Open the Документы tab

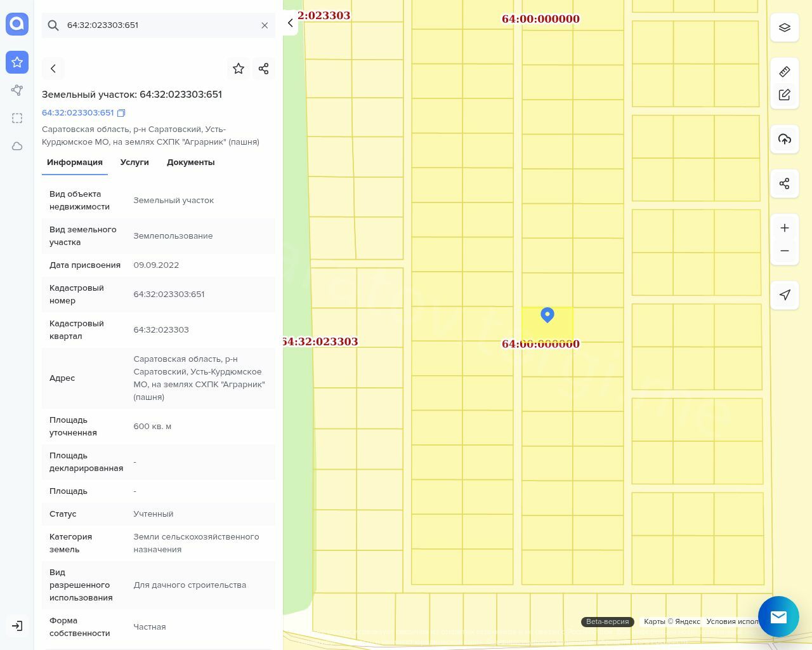point(190,162)
